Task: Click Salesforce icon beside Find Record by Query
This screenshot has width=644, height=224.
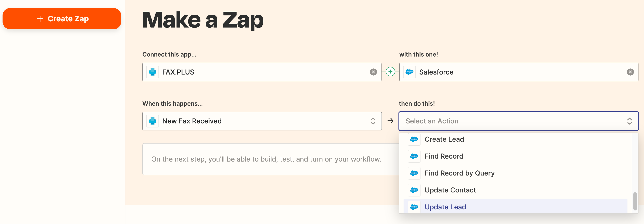Action: pos(414,173)
